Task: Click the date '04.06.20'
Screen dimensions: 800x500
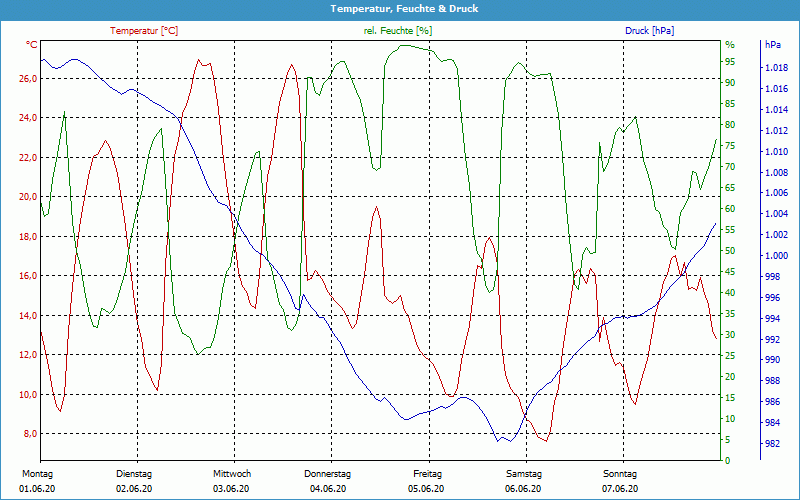Action: pos(328,489)
